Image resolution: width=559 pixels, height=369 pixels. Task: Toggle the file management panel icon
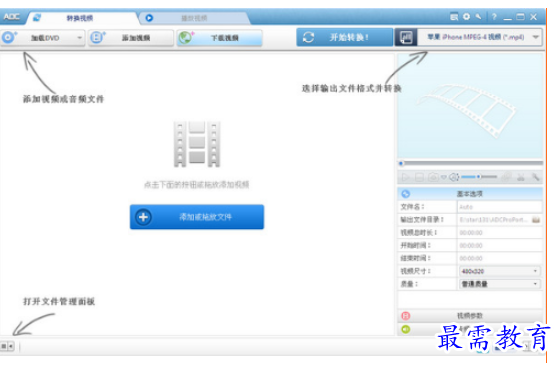click(7, 346)
